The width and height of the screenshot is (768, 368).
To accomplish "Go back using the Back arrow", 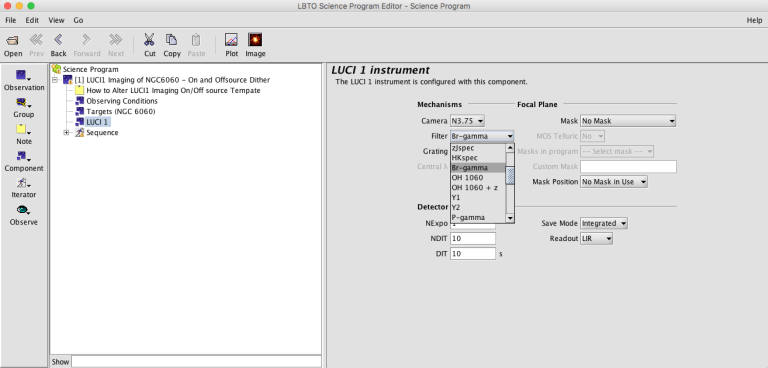I will 58,40.
